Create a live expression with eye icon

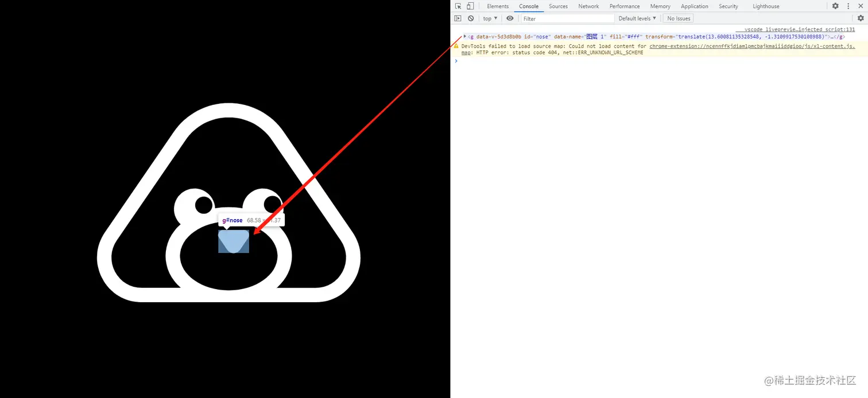[510, 18]
